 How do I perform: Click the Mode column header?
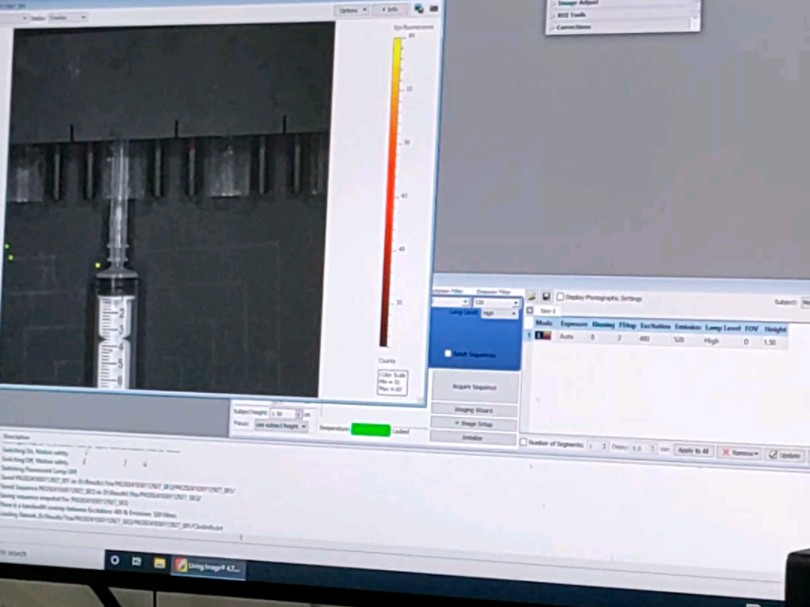pyautogui.click(x=544, y=323)
